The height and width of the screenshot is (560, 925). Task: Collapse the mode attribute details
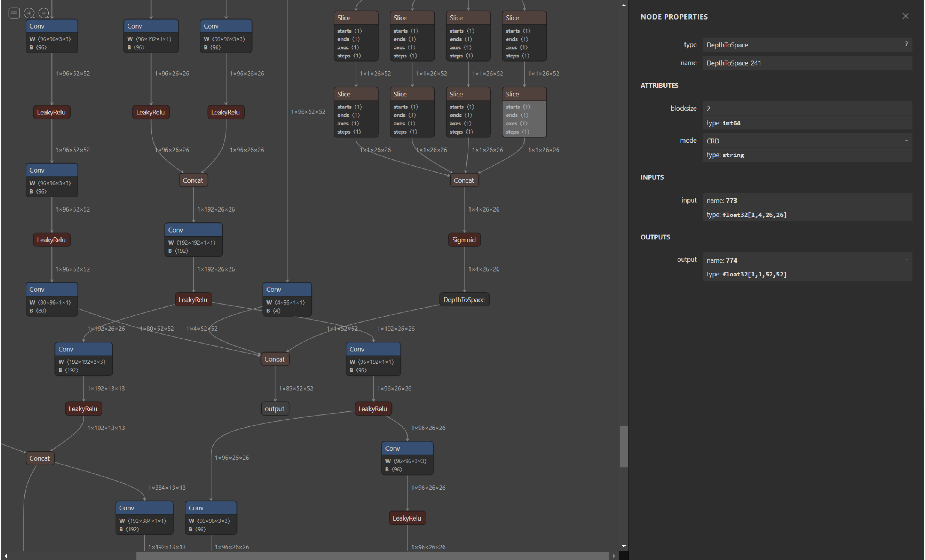906,140
